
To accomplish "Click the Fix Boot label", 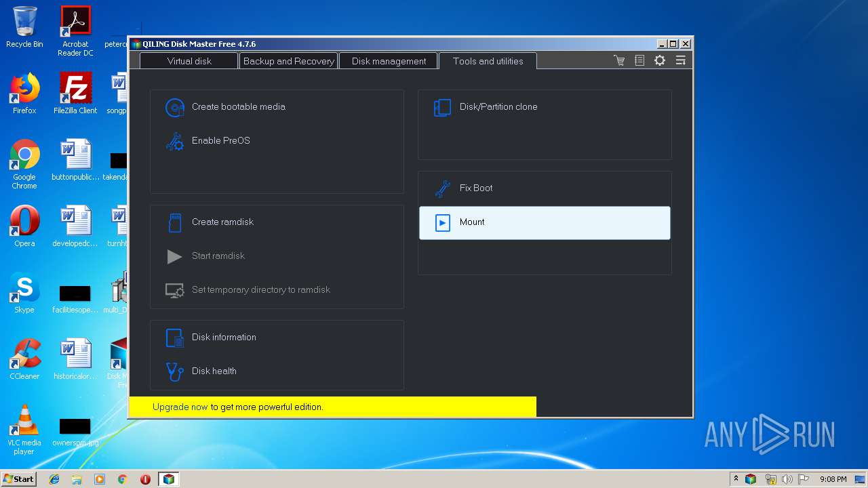I will coord(476,188).
